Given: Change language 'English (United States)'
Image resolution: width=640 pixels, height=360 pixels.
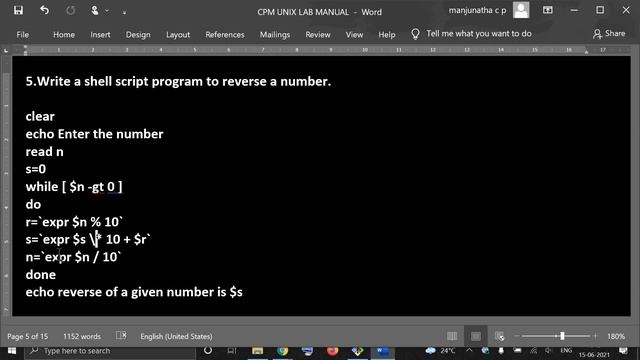Looking at the screenshot, I should coord(176,336).
